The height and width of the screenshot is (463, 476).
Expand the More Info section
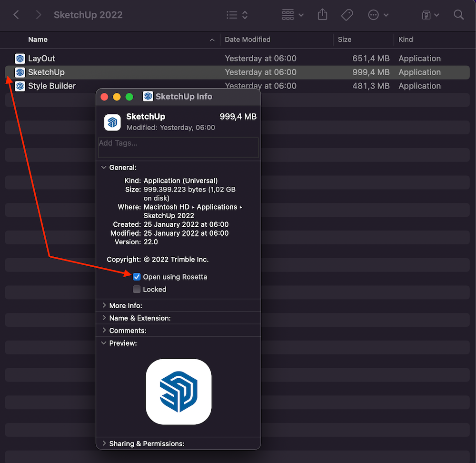pos(104,305)
